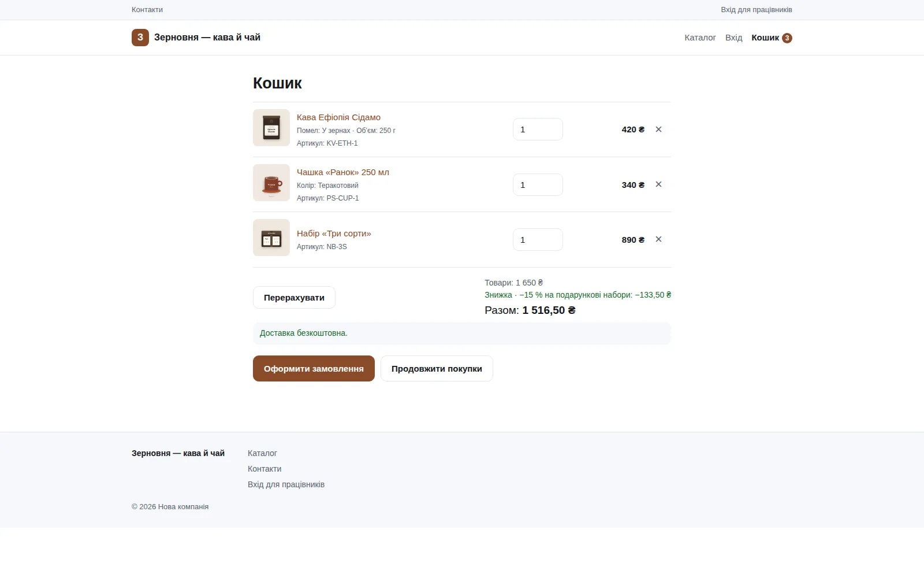Screen dimensions: 924x578
Task: Click Продовжити покупки button
Action: tap(437, 369)
